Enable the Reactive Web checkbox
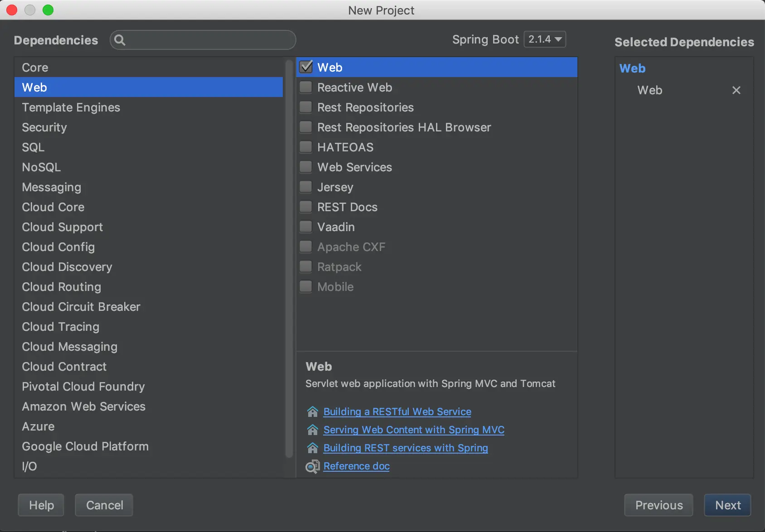The height and width of the screenshot is (532, 765). click(306, 87)
